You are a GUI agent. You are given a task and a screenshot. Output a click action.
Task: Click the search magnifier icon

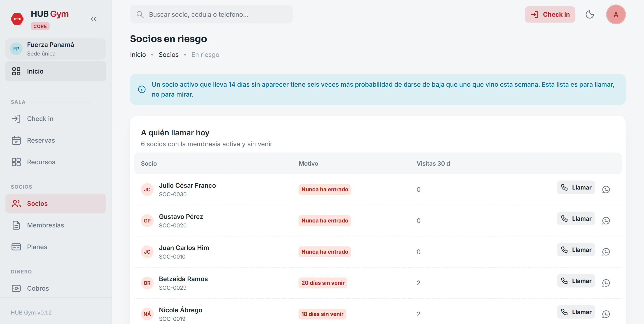point(140,14)
